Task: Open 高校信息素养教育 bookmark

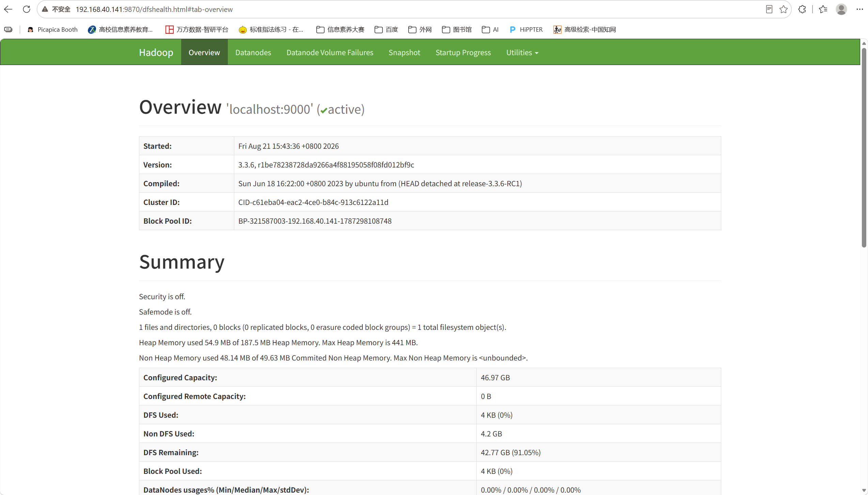Action: tap(120, 30)
